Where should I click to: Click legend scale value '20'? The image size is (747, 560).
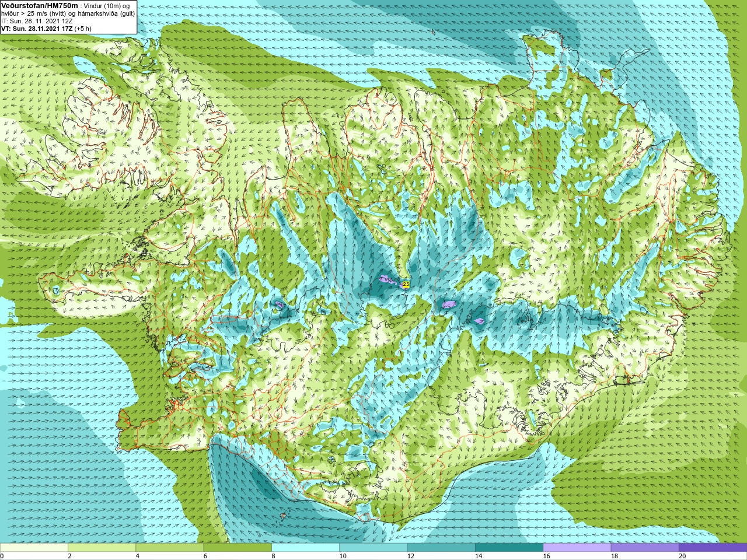tap(682, 556)
